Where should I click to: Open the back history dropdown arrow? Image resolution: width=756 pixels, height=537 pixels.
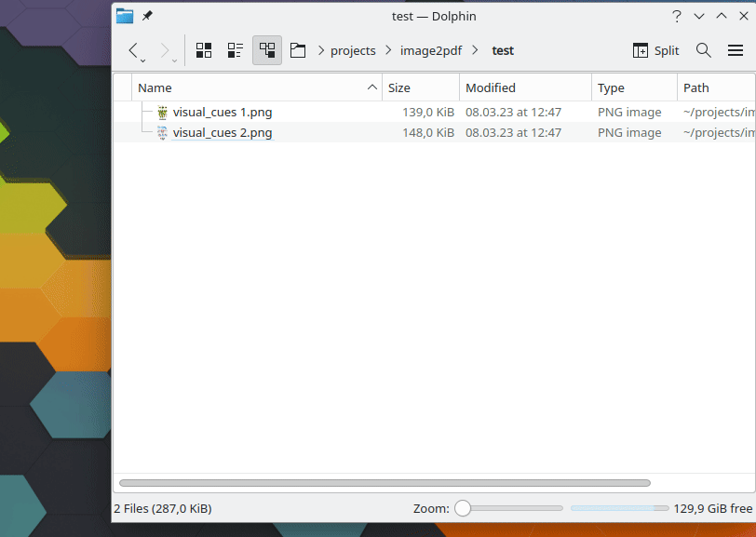coord(143,60)
